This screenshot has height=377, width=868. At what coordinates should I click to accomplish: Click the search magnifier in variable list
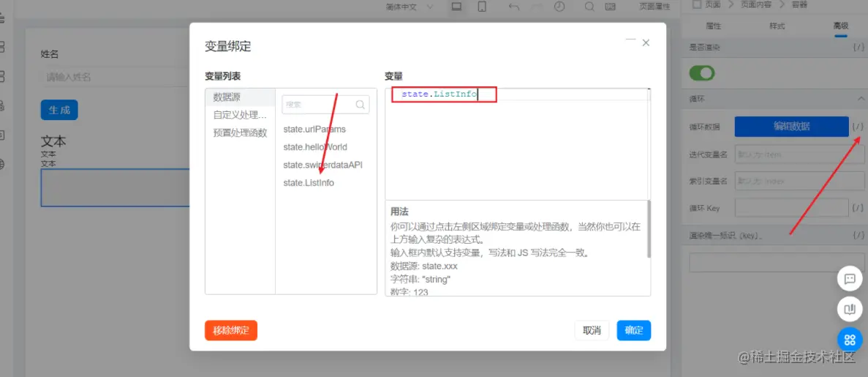click(x=361, y=104)
